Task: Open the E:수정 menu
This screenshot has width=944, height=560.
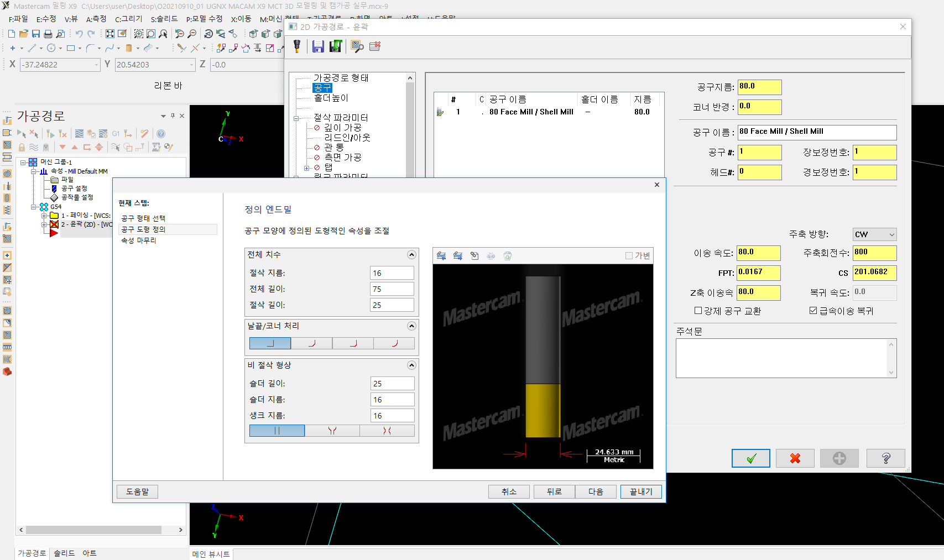Action: 46,19
